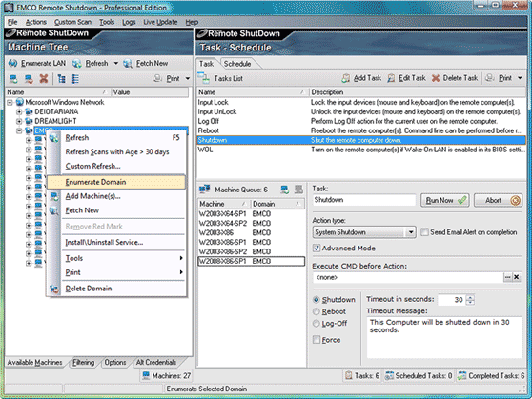Enable Send Email Alert on completion checkbox
Image resolution: width=532 pixels, height=399 pixels.
pyautogui.click(x=424, y=232)
